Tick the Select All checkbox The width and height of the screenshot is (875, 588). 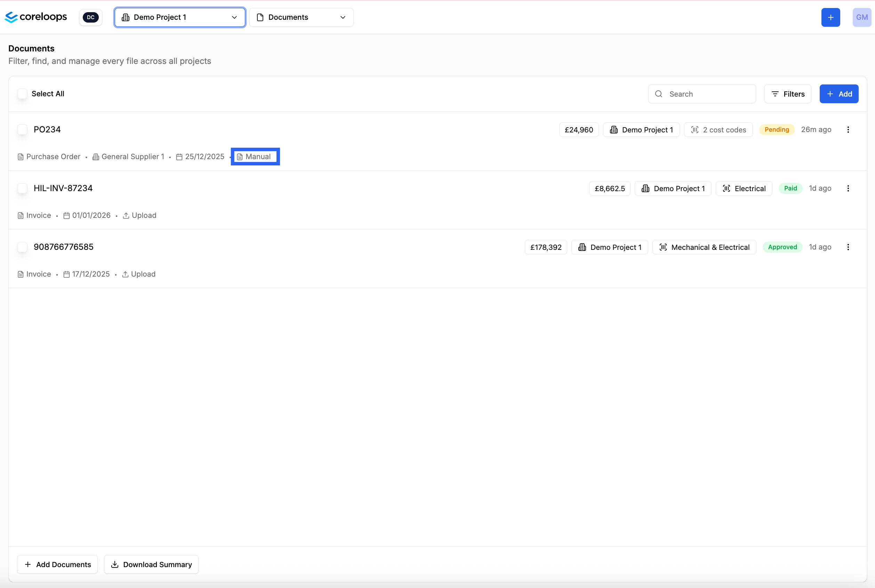coord(22,94)
